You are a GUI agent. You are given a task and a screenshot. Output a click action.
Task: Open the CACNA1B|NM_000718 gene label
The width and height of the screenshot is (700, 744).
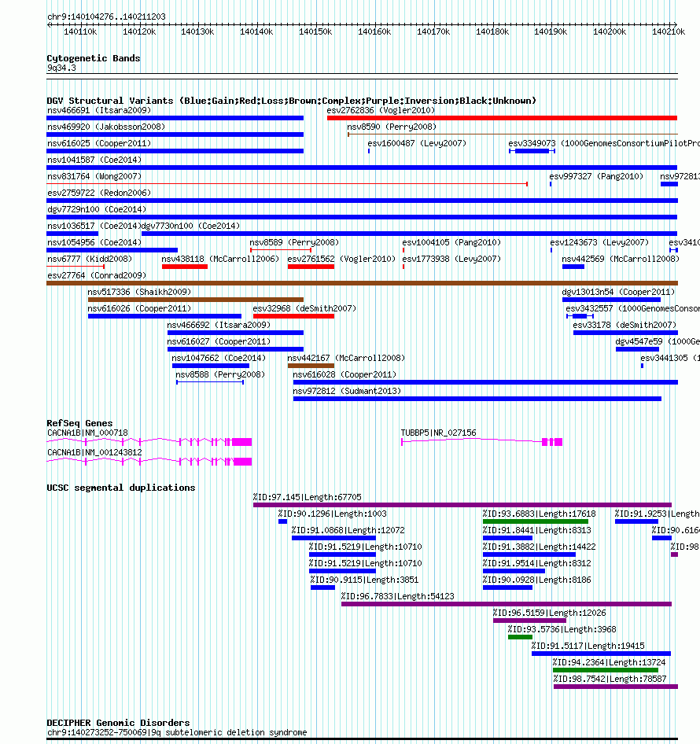click(88, 433)
